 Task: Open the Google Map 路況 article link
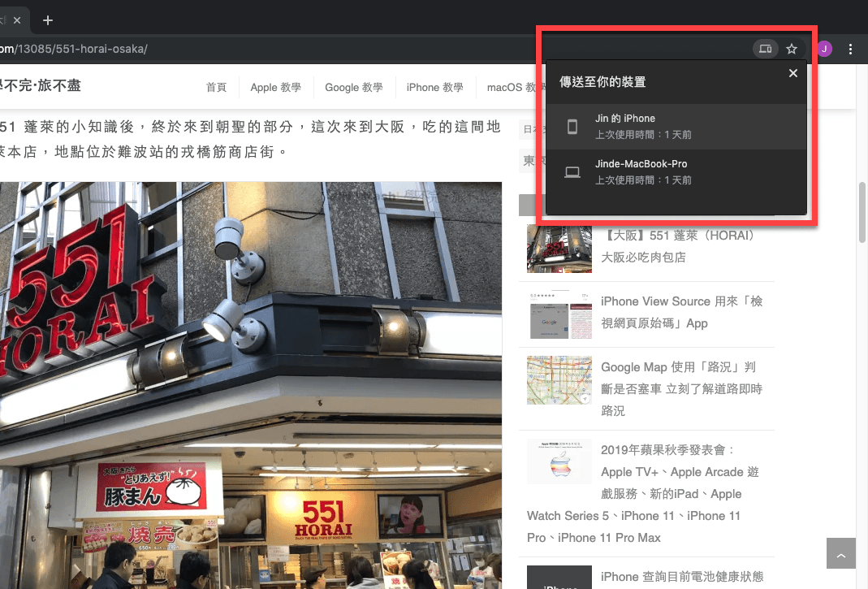pyautogui.click(x=682, y=388)
